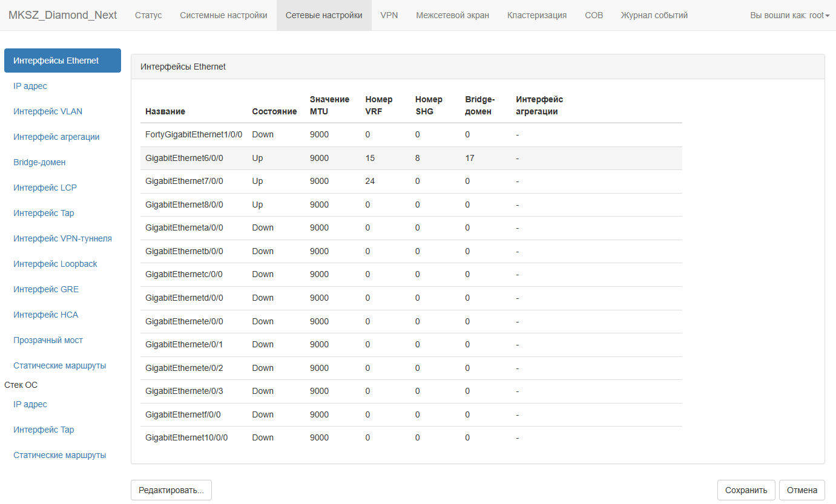Click the Интерфейс агрегации column header

539,105
